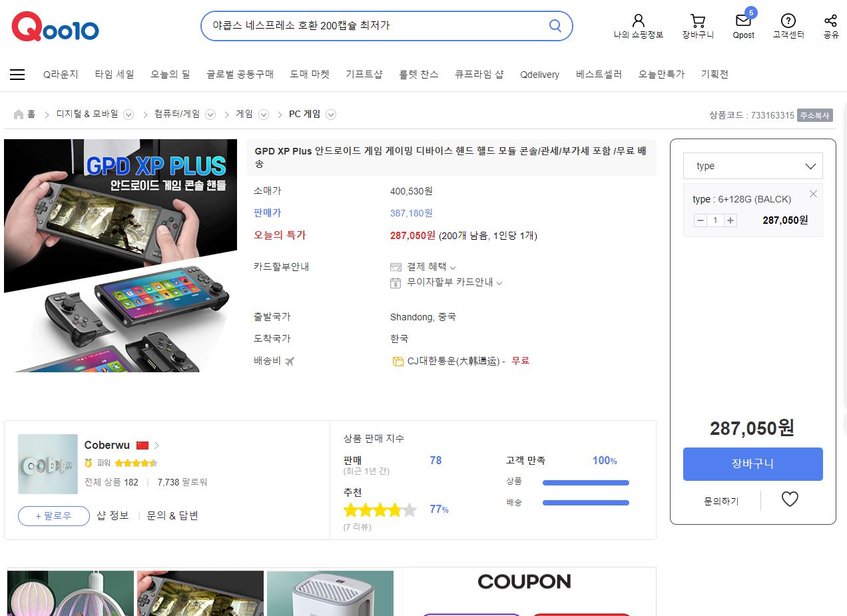Open 도매 마켓 menu
This screenshot has width=847, height=616.
pyautogui.click(x=310, y=75)
